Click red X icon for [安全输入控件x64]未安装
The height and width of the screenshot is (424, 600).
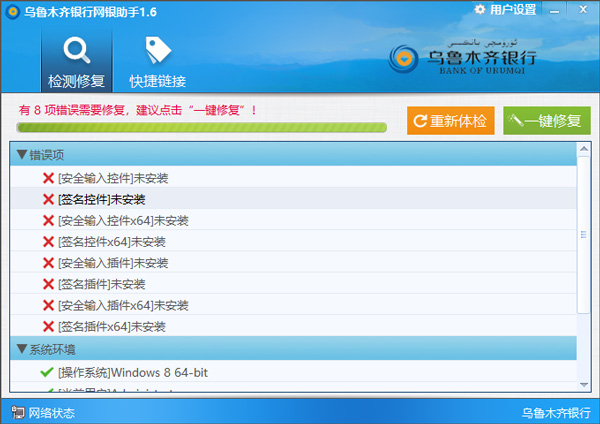pos(48,220)
